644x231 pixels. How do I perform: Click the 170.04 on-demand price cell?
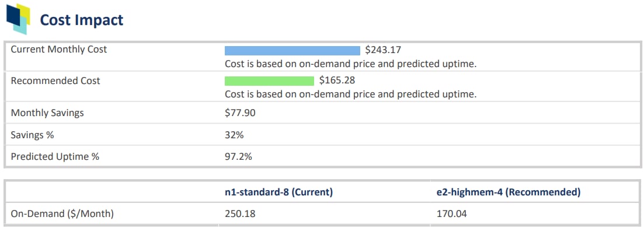click(x=451, y=213)
